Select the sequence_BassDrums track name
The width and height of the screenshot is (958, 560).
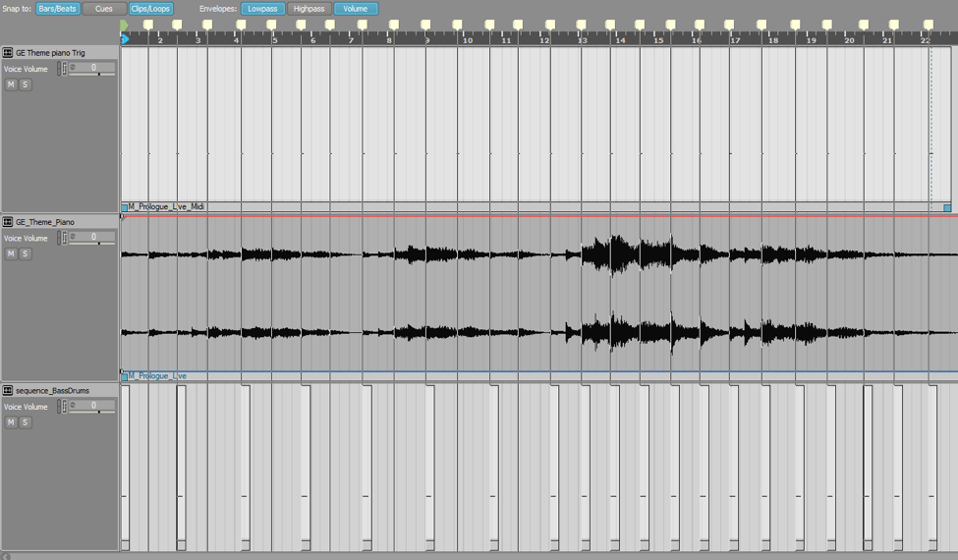point(52,391)
